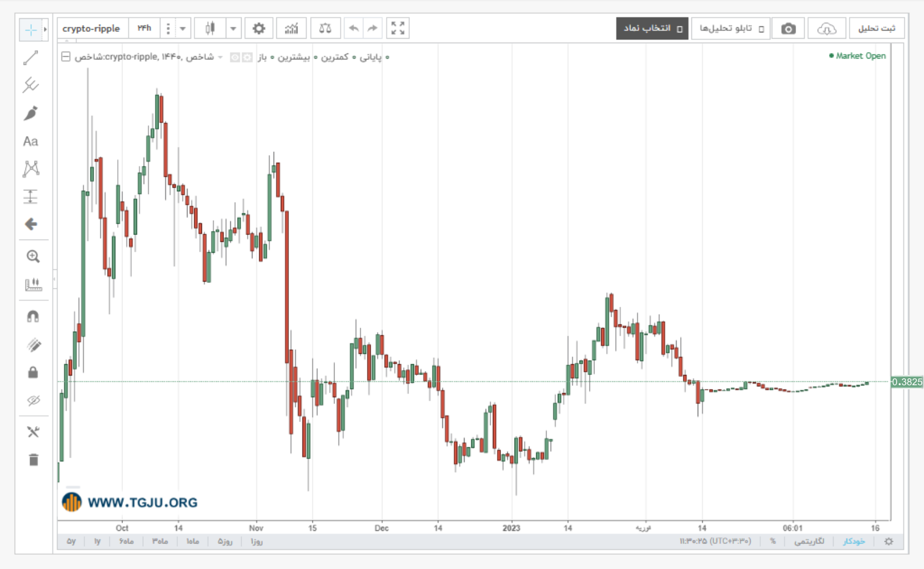924x569 pixels.
Task: Toggle magnet snapping mode
Action: coord(33,316)
